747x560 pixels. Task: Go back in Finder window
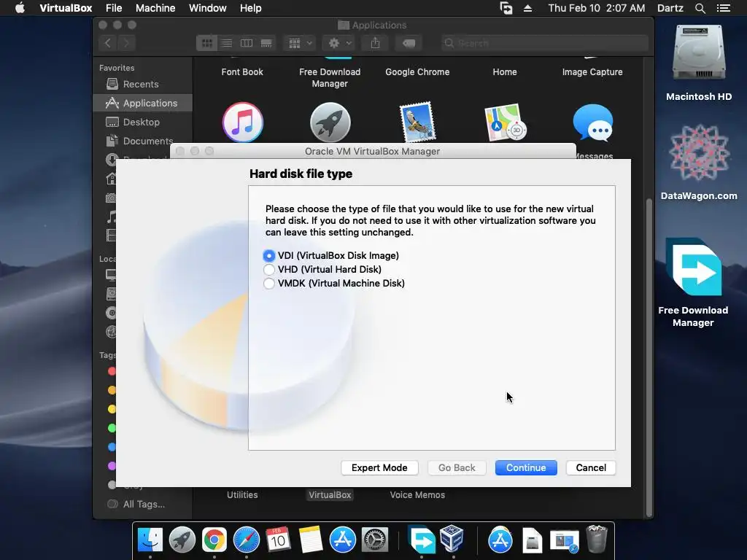(108, 43)
